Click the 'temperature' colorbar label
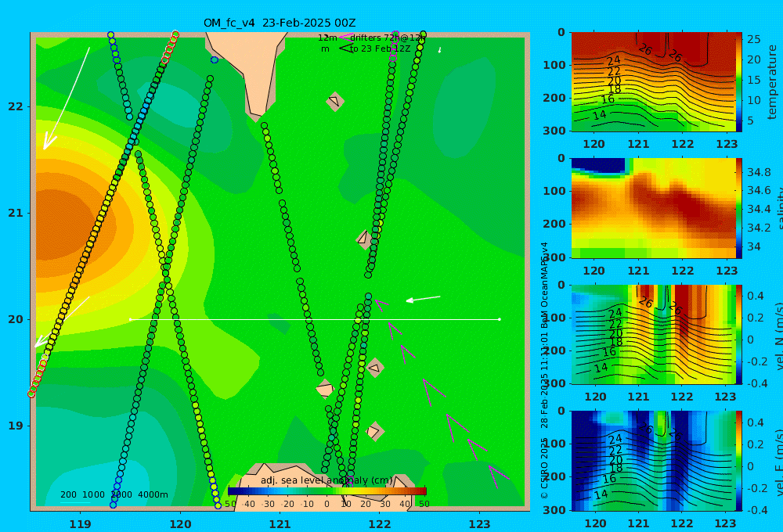The width and height of the screenshot is (783, 532). tap(772, 82)
